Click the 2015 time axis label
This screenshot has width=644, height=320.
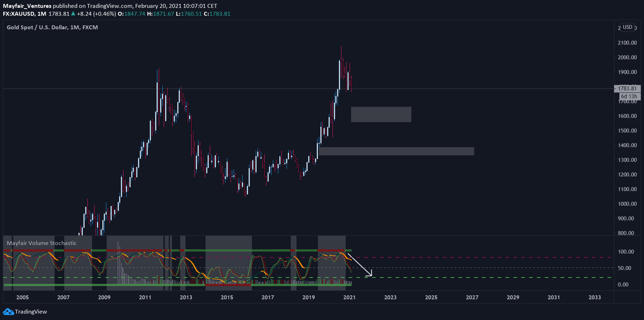click(x=227, y=297)
